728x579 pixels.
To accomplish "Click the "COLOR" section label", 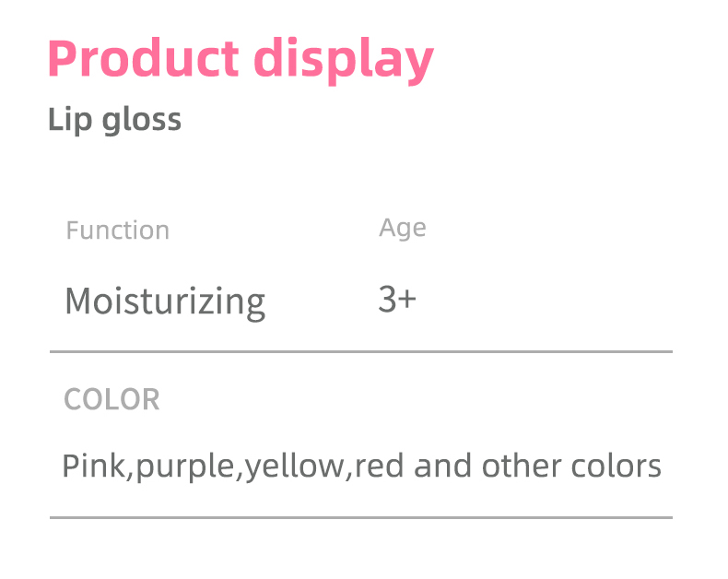I will (x=112, y=399).
